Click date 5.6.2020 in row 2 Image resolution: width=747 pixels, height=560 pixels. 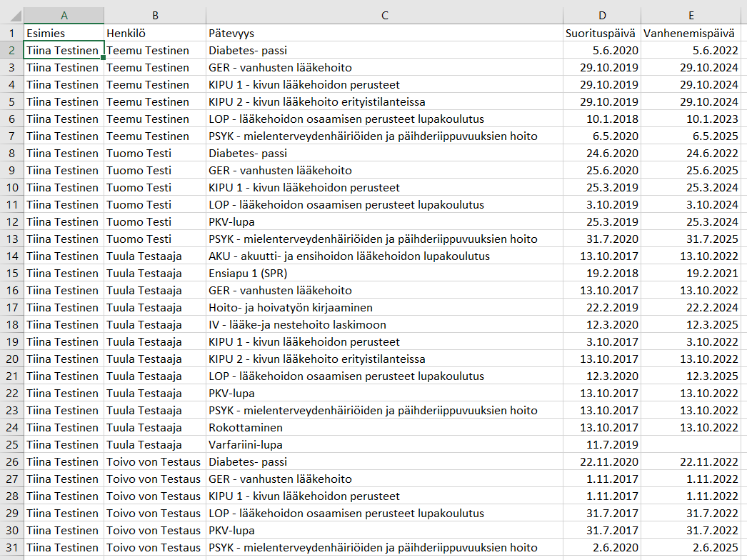[x=602, y=50]
